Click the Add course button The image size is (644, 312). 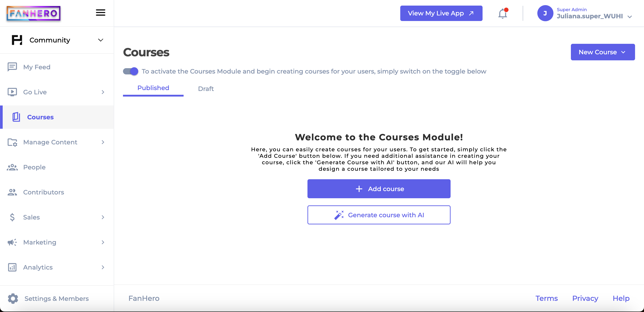[379, 188]
